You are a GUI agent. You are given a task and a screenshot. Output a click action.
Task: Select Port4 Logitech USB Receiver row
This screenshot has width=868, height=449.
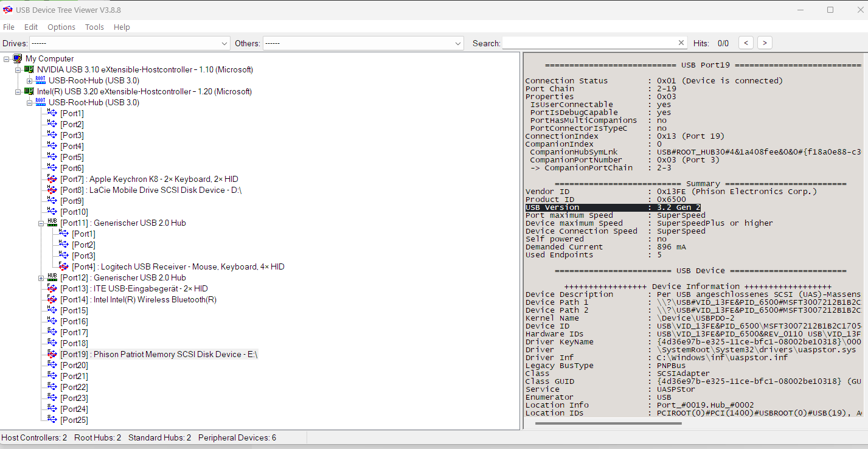pos(178,267)
